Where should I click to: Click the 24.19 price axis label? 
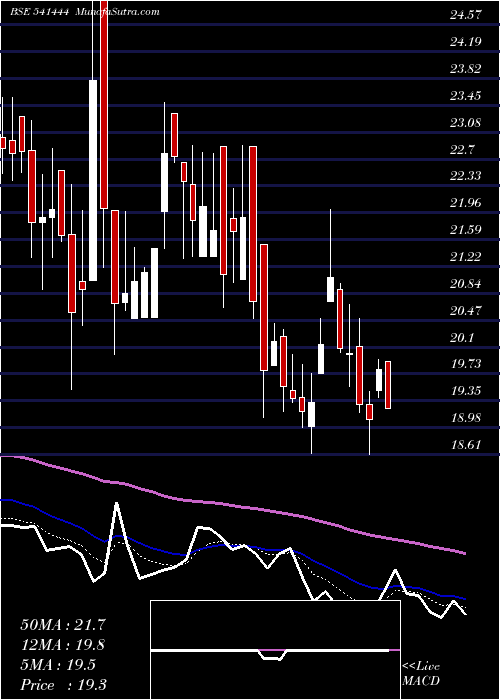[465, 42]
